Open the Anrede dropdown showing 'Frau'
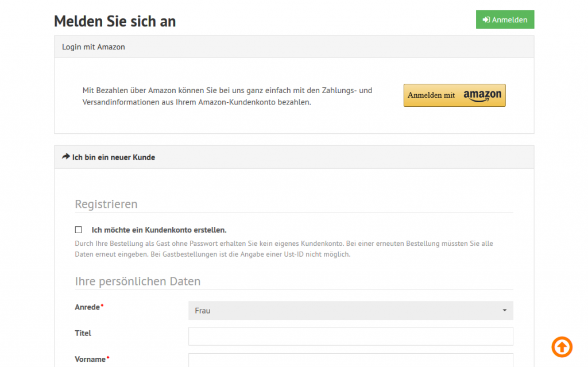The image size is (588, 367). pos(350,311)
